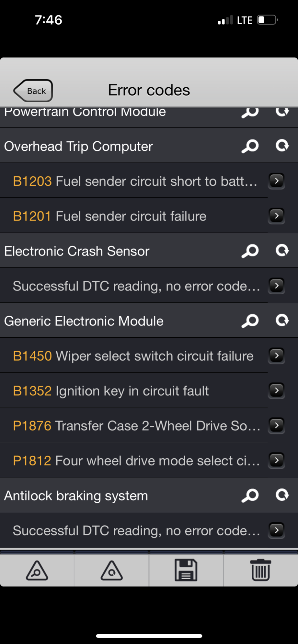Refresh Generic Electronic Module reading
This screenshot has width=298, height=644.
point(282,320)
